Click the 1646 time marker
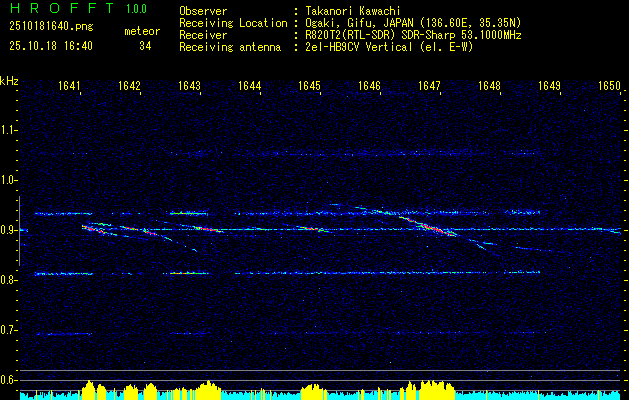 coord(369,85)
